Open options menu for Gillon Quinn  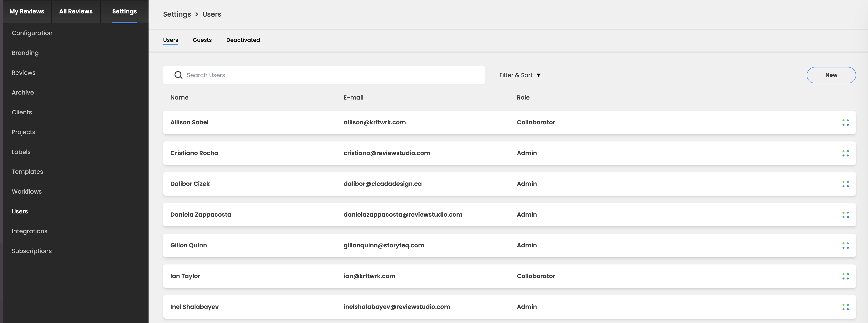pos(845,246)
